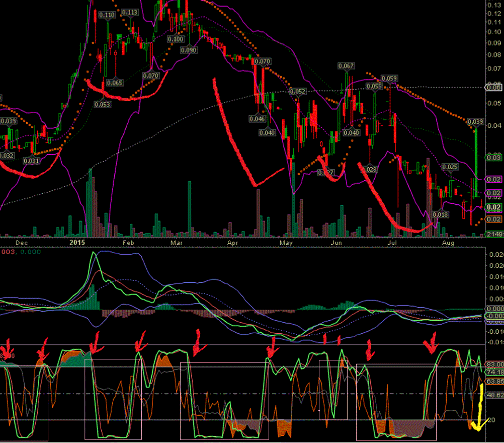Click the 74.18 stochastic value marker
This screenshot has height=443, width=504.
click(495, 372)
